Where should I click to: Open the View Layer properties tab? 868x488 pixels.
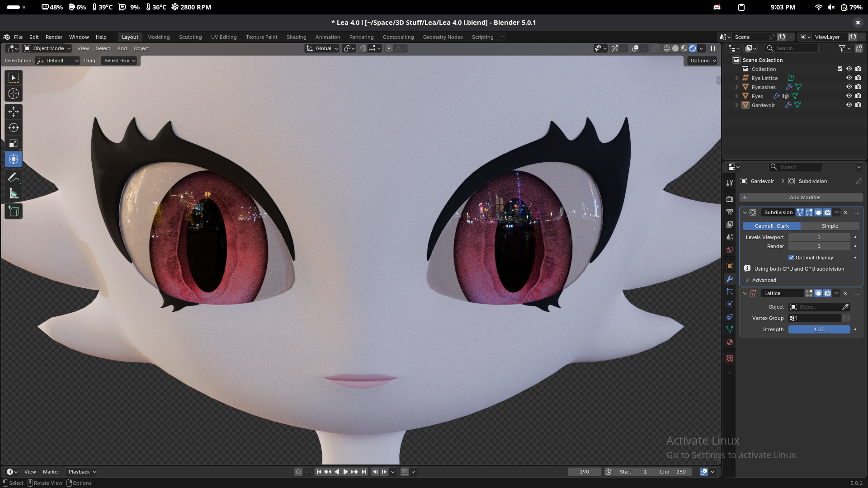pyautogui.click(x=730, y=225)
